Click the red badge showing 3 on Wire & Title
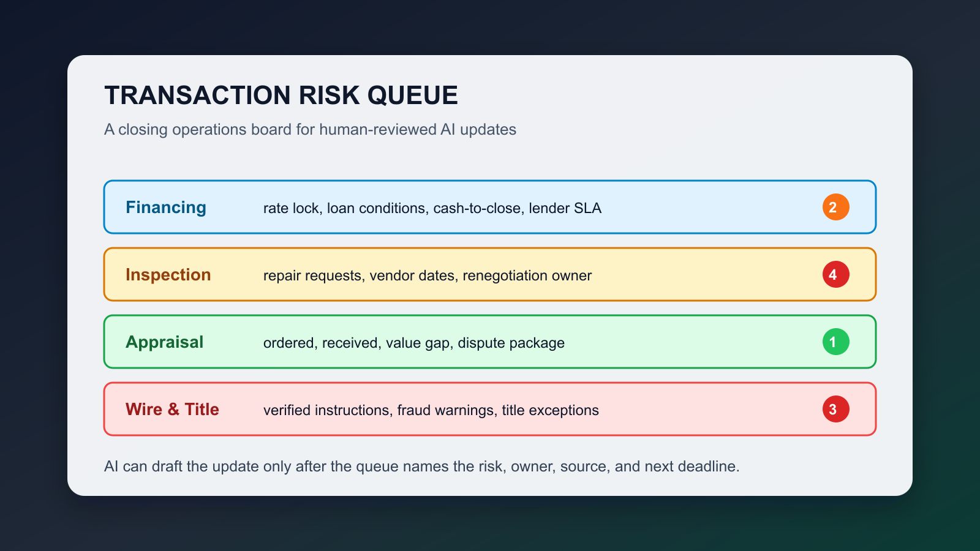Screen dimensions: 980x551 [835, 409]
